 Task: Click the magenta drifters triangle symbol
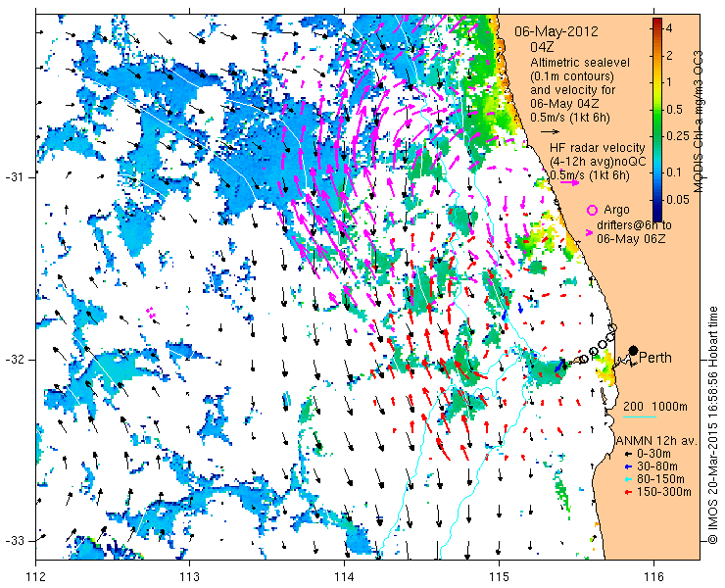(x=589, y=232)
